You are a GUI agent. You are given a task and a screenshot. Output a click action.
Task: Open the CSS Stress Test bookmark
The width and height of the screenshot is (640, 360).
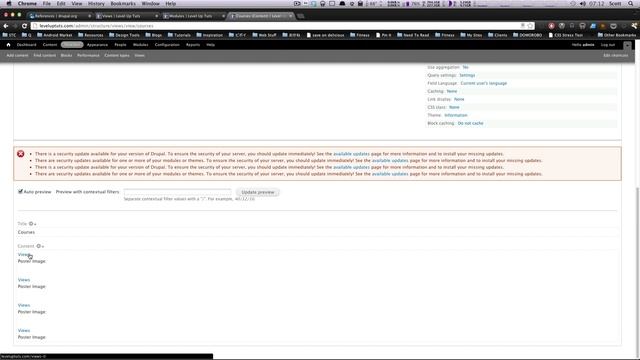566,35
